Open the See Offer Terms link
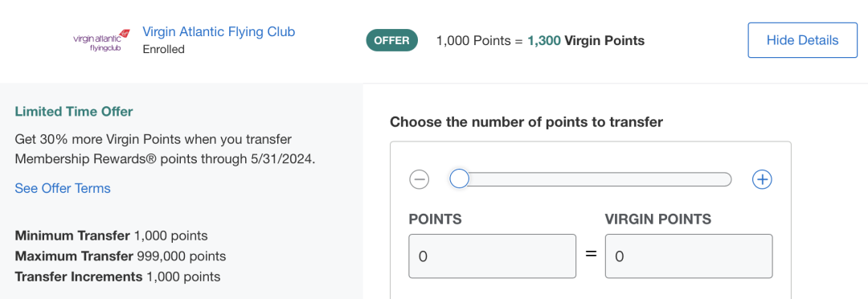 tap(63, 188)
